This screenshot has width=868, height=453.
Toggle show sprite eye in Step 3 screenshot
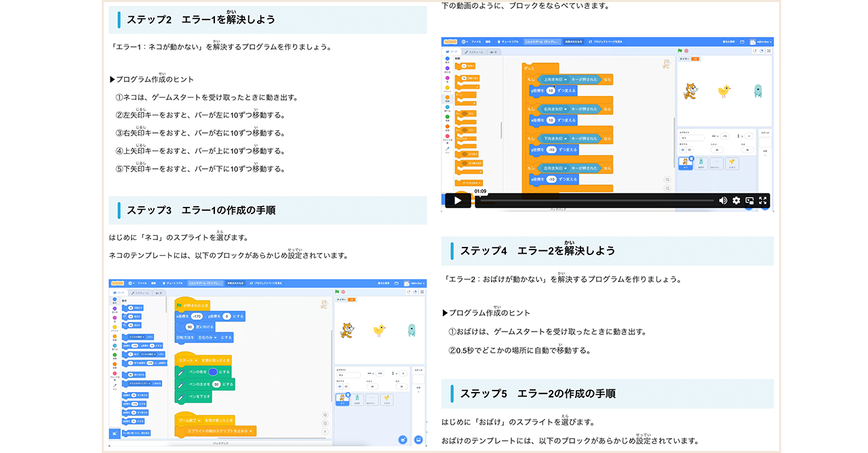click(340, 387)
